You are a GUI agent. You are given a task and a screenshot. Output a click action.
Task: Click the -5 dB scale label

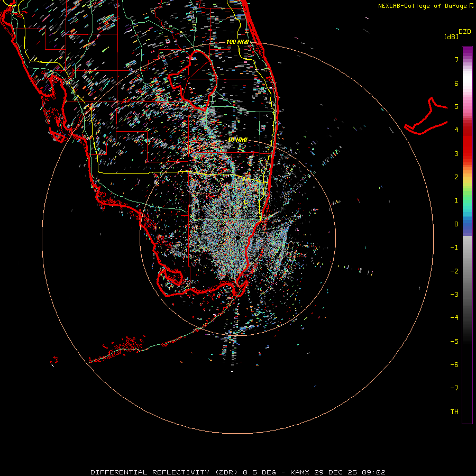(x=454, y=341)
